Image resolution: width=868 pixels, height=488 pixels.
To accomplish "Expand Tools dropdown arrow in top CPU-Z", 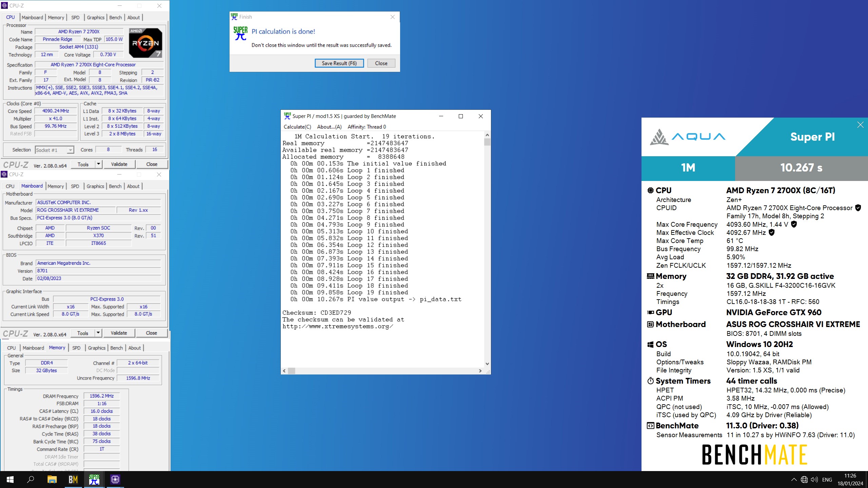I will pos(98,164).
